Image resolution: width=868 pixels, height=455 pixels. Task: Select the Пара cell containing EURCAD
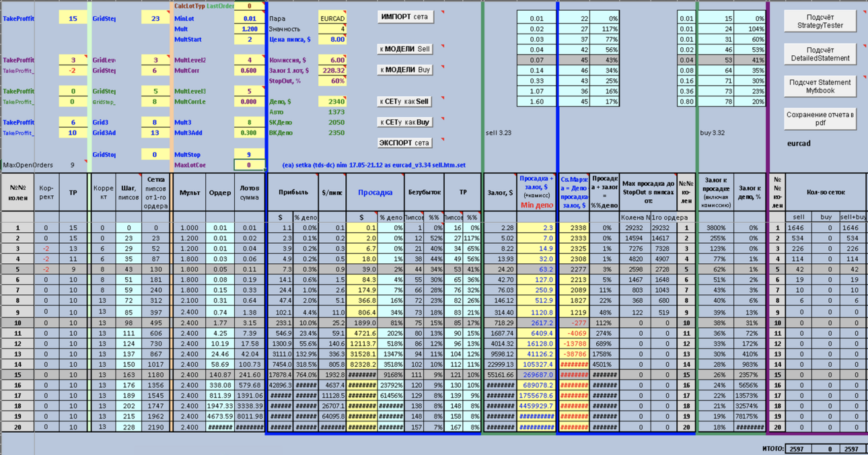332,19
